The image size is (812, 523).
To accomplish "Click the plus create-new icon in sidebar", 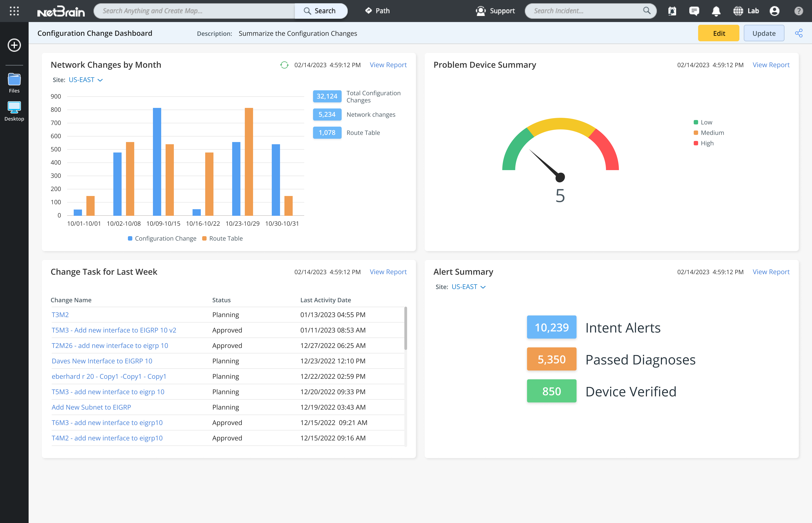I will [14, 45].
